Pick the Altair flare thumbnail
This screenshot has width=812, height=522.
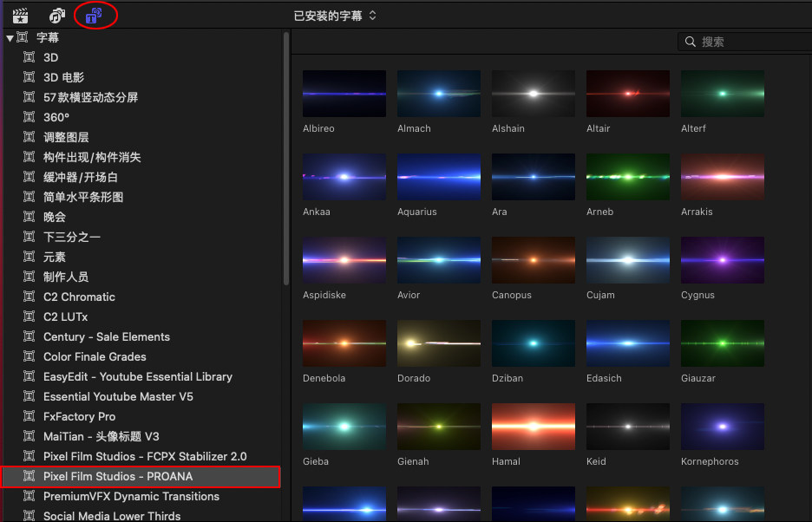point(627,94)
